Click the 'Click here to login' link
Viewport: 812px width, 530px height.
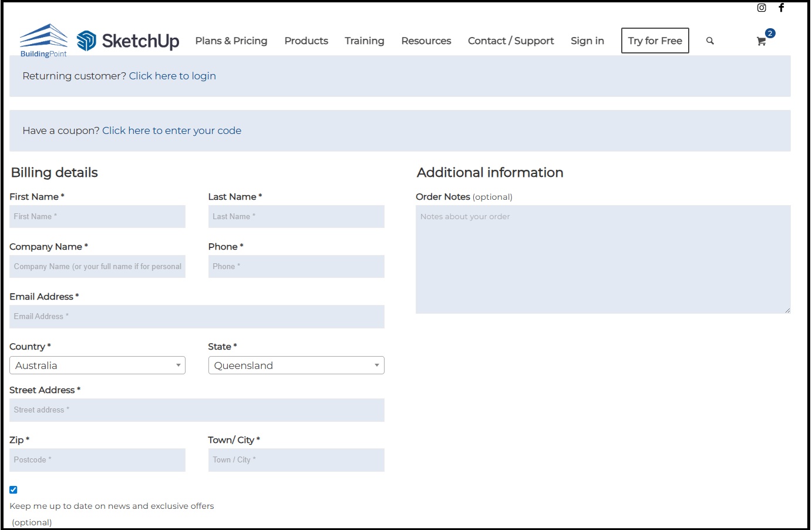[172, 76]
